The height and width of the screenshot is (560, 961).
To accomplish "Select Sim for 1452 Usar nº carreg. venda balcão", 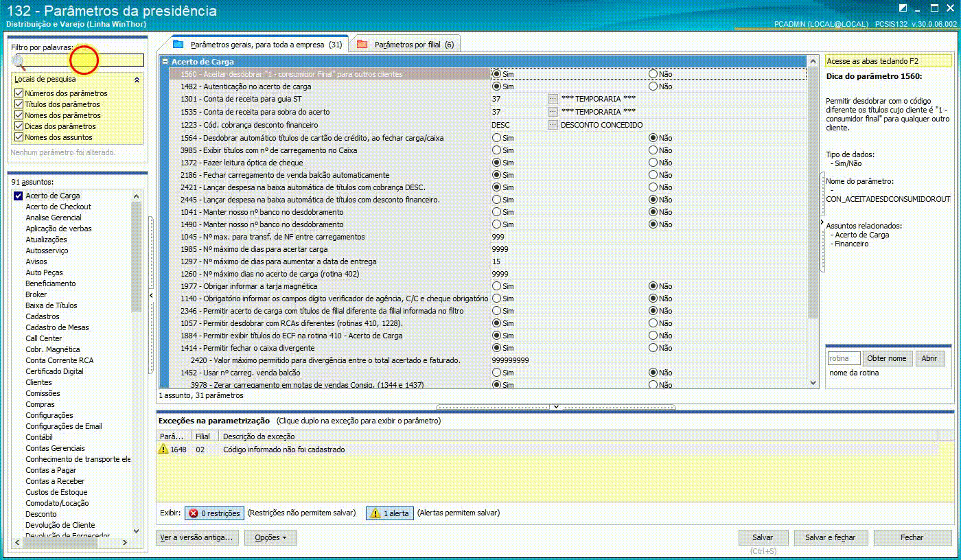I will point(496,373).
